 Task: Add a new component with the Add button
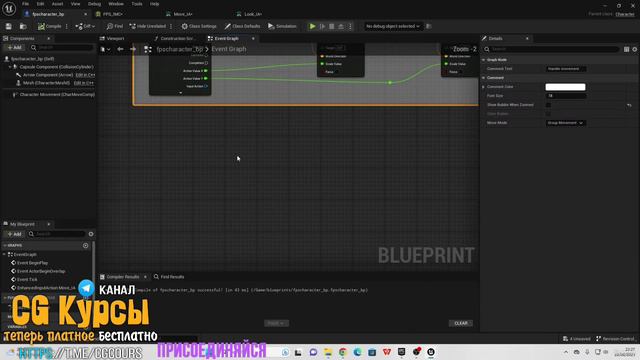pyautogui.click(x=14, y=47)
